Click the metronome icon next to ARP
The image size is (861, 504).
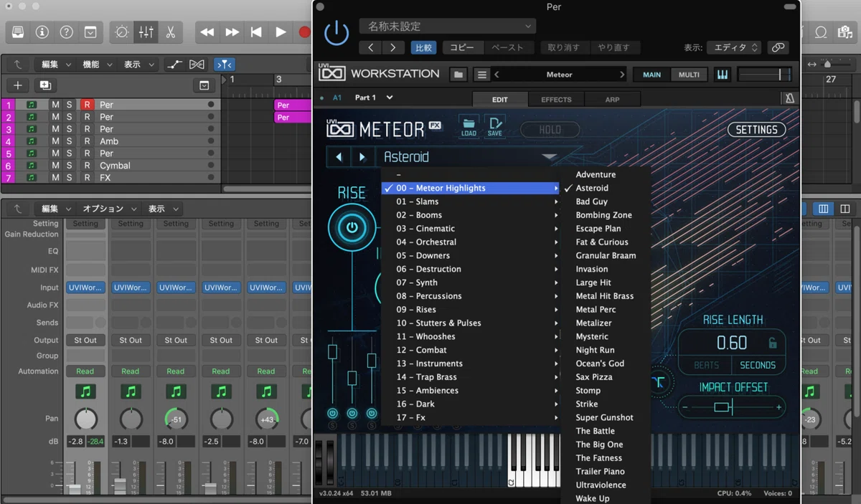pyautogui.click(x=789, y=99)
